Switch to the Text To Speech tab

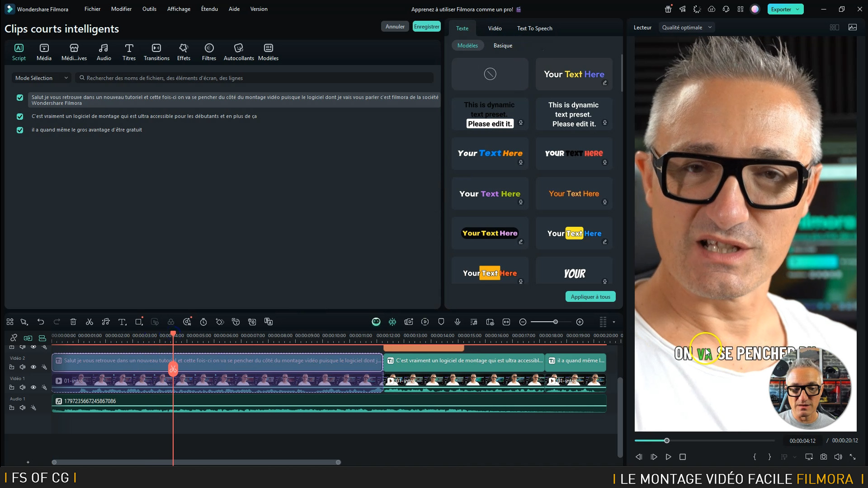[x=534, y=28]
